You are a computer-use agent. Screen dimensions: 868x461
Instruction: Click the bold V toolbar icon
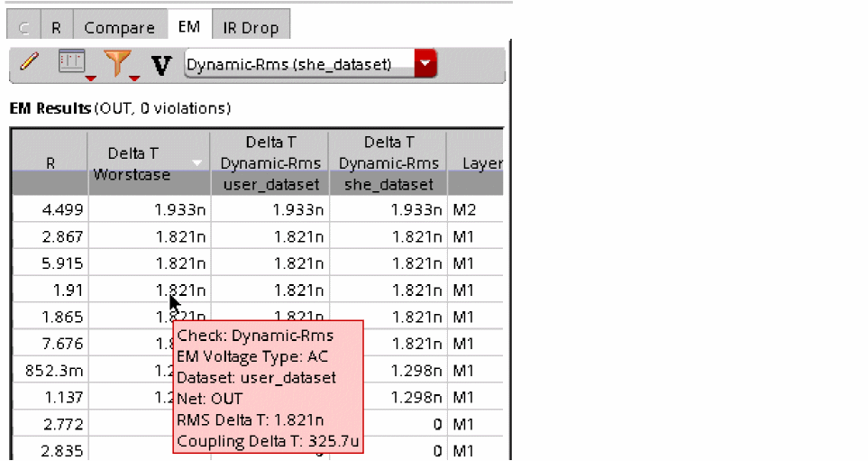click(x=161, y=65)
